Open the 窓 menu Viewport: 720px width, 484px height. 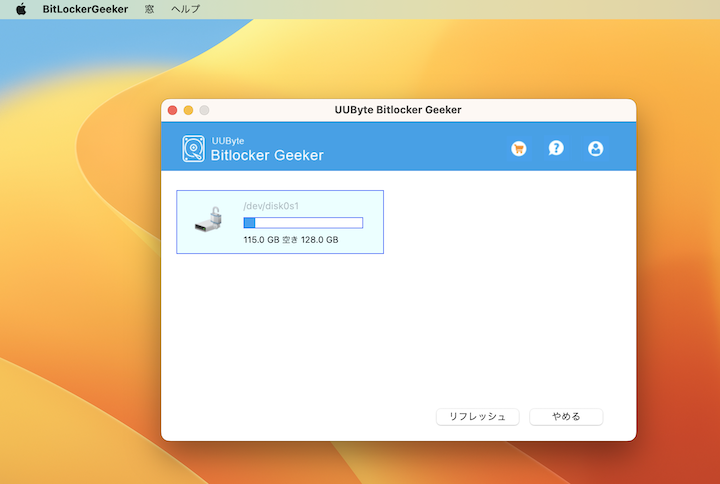[150, 9]
